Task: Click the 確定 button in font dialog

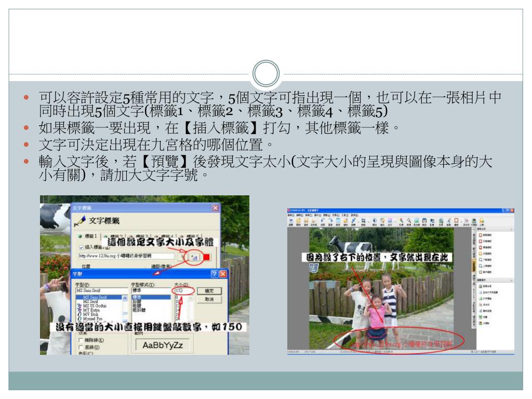Action: point(209,291)
